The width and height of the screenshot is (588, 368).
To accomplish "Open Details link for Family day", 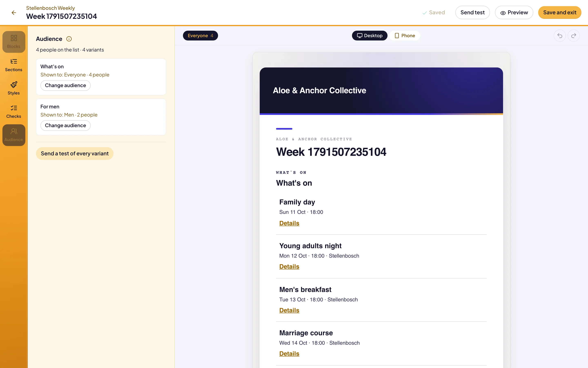I will (x=289, y=223).
